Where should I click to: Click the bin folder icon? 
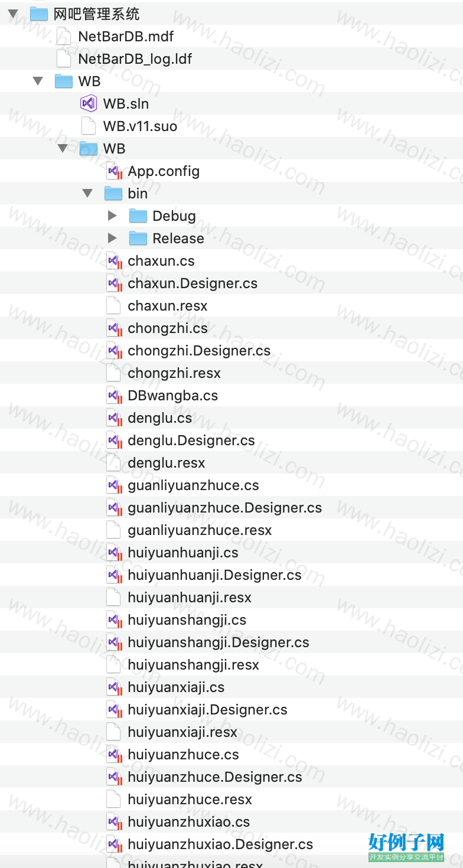tap(113, 194)
